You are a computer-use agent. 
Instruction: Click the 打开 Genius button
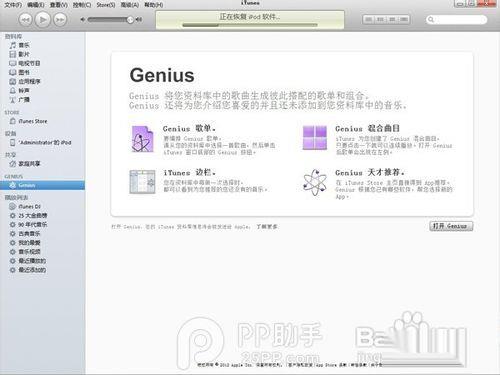[451, 226]
